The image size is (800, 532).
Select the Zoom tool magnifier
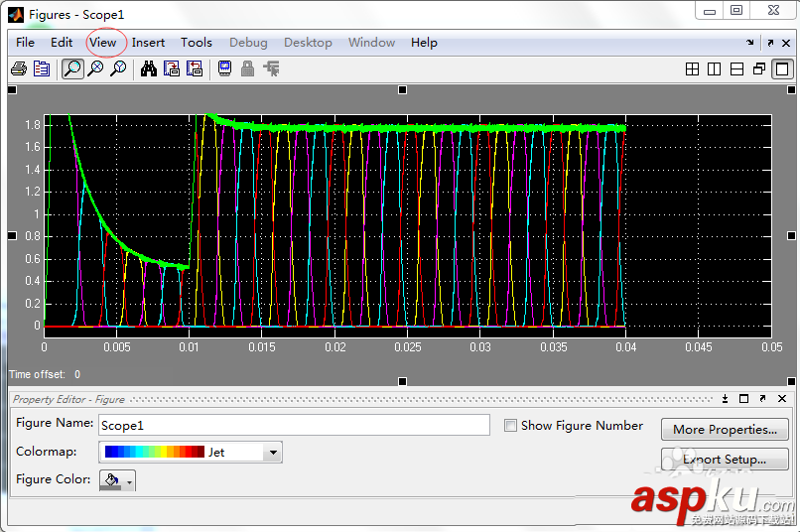pos(72,68)
